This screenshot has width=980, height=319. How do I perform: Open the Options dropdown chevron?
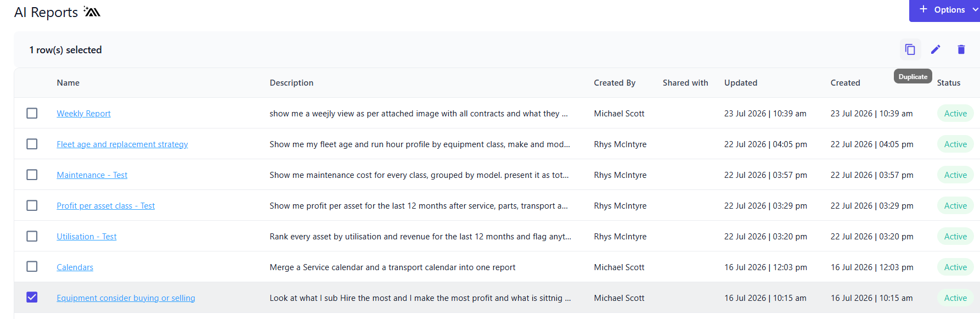pos(975,10)
